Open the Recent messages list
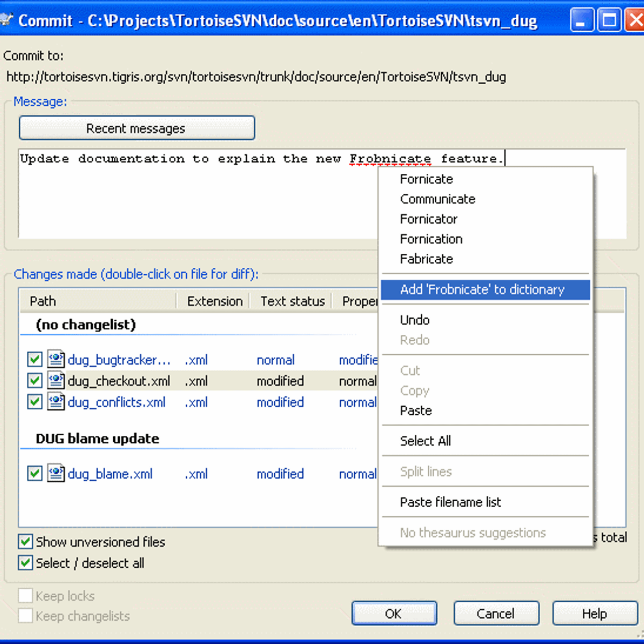 pos(136,129)
